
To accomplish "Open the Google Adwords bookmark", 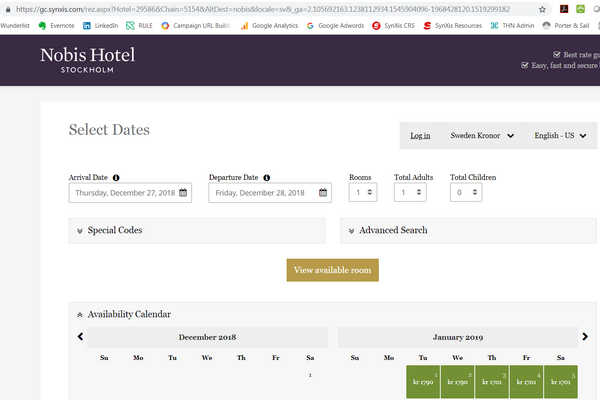I will (336, 26).
